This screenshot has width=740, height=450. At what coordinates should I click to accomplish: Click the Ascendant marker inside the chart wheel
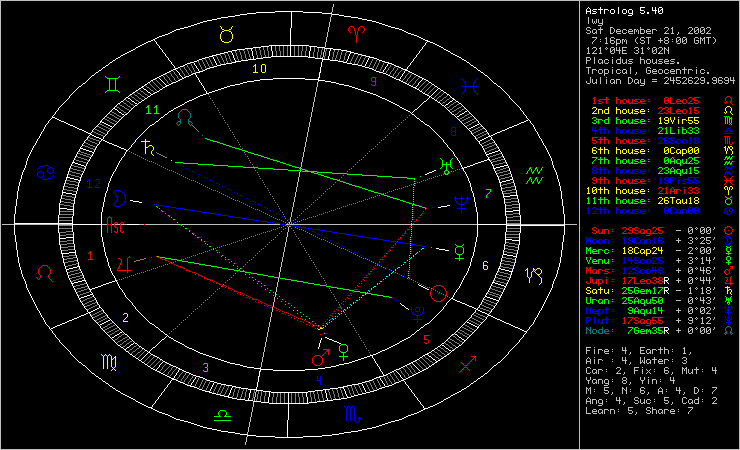pos(118,229)
